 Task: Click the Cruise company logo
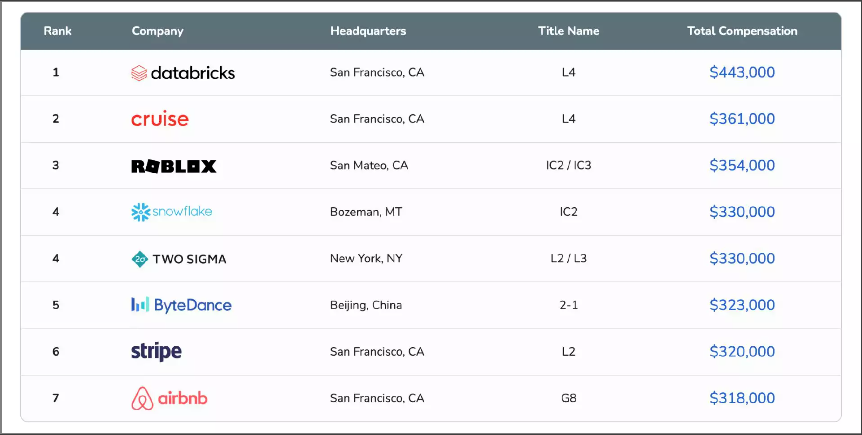pos(160,119)
